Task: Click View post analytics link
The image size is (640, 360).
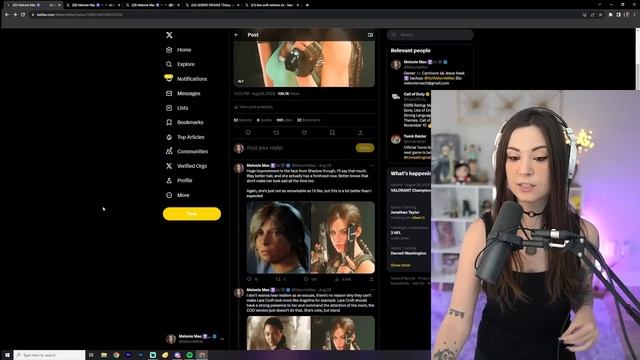Action: click(x=253, y=107)
